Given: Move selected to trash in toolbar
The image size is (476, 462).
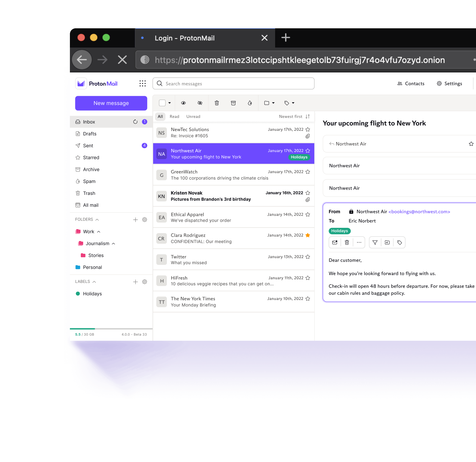Looking at the screenshot, I should click(217, 103).
